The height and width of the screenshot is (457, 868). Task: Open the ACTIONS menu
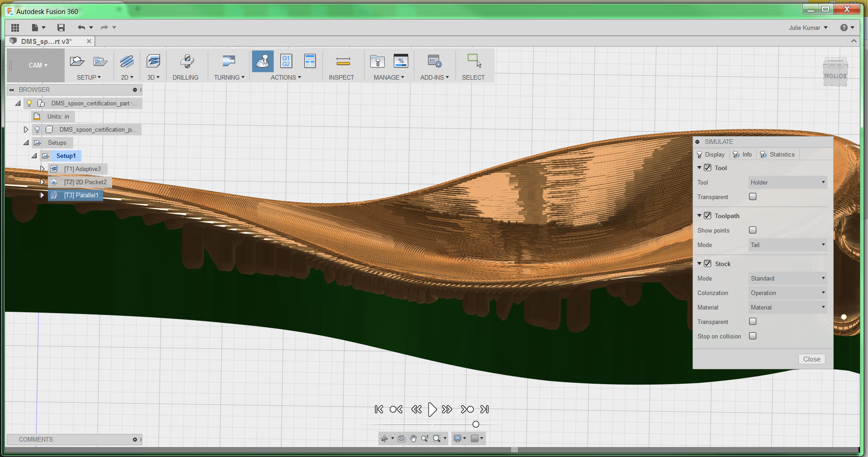pos(286,77)
